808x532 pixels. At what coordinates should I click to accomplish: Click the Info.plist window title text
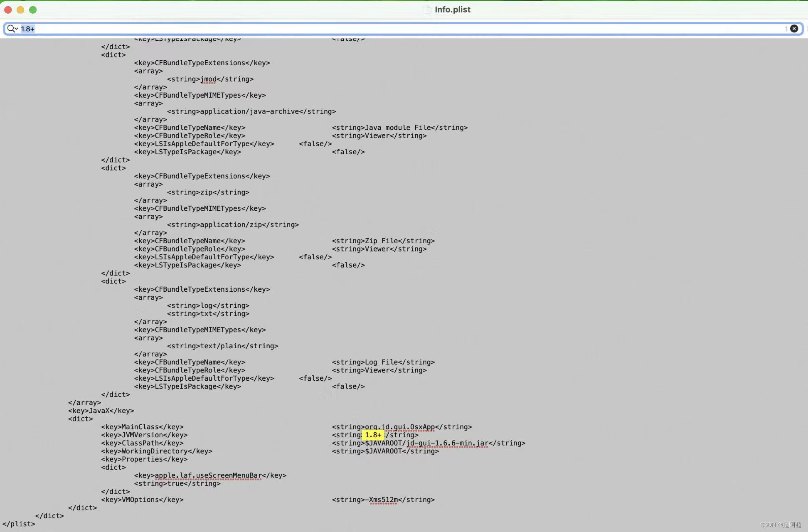coord(452,10)
